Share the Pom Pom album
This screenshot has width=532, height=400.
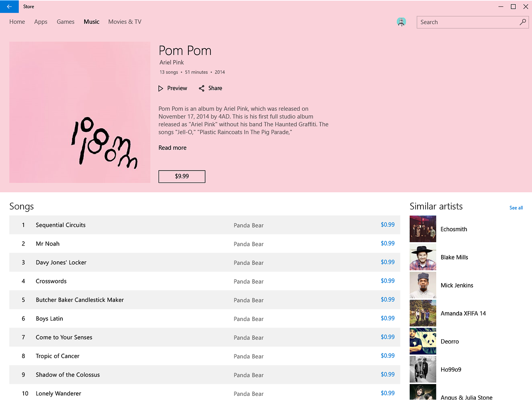210,88
